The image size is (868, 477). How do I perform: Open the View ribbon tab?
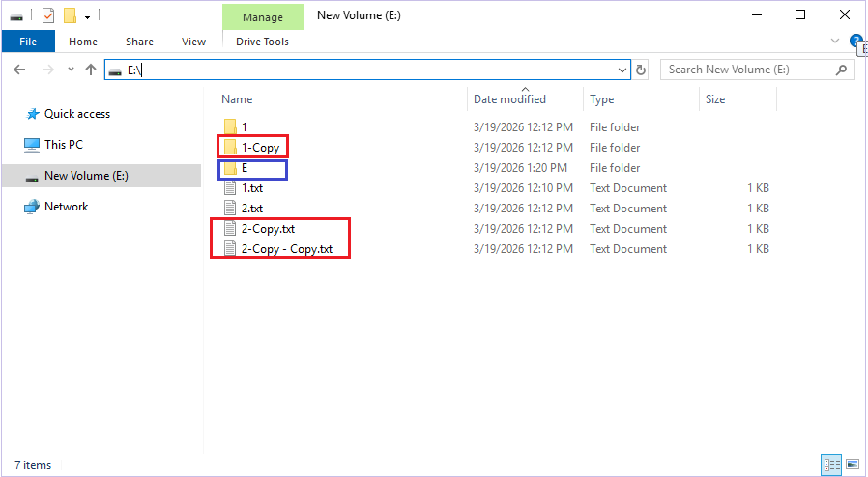coord(193,42)
